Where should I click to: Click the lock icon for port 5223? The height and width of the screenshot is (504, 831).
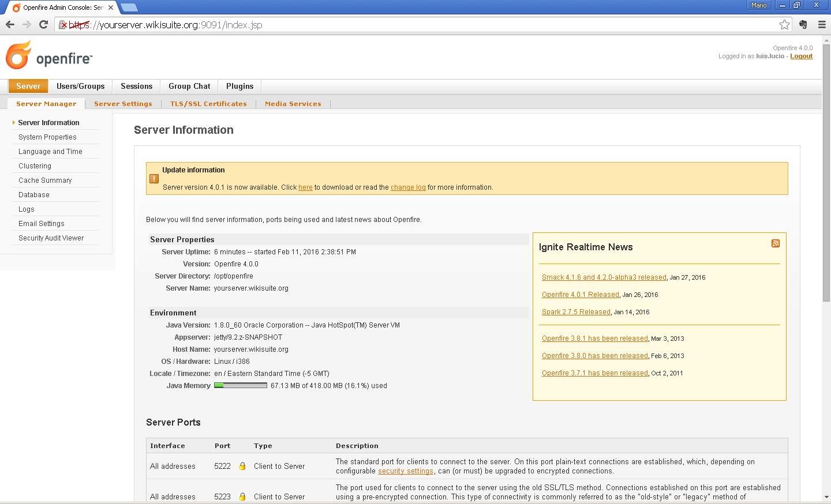242,497
